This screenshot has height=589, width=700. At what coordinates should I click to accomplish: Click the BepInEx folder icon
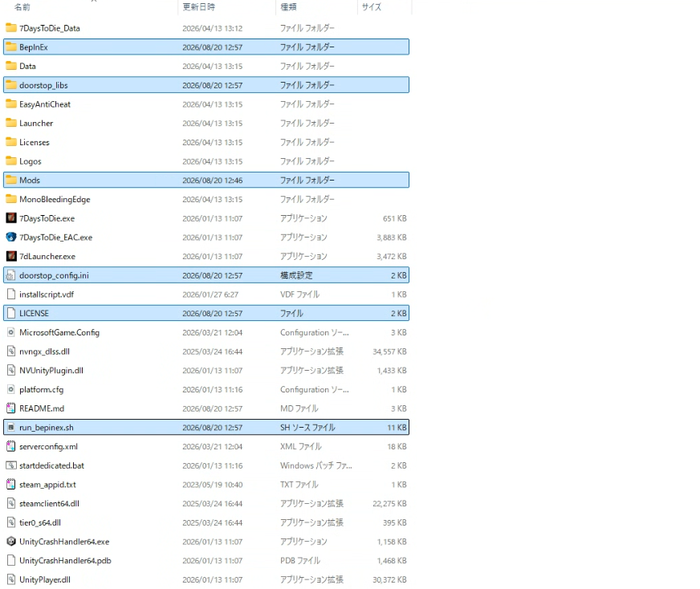pyautogui.click(x=11, y=47)
